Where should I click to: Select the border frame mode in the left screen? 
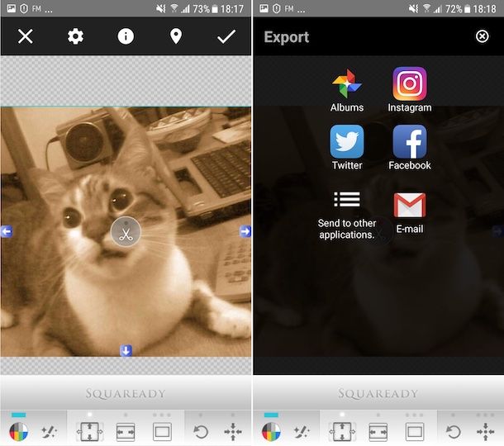pos(162,431)
